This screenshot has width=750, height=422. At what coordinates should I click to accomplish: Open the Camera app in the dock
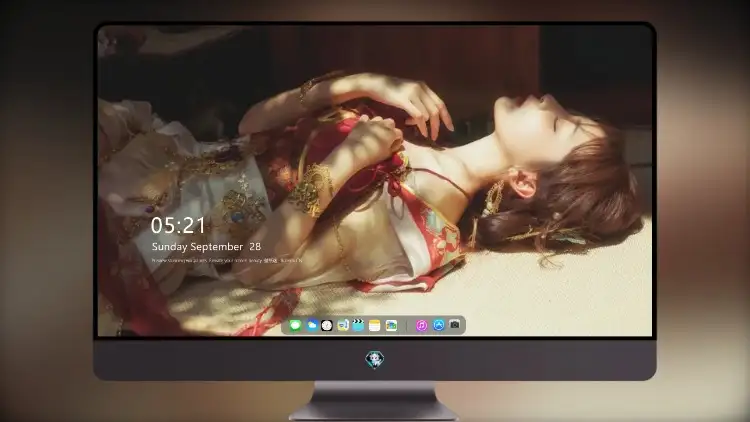[455, 325]
